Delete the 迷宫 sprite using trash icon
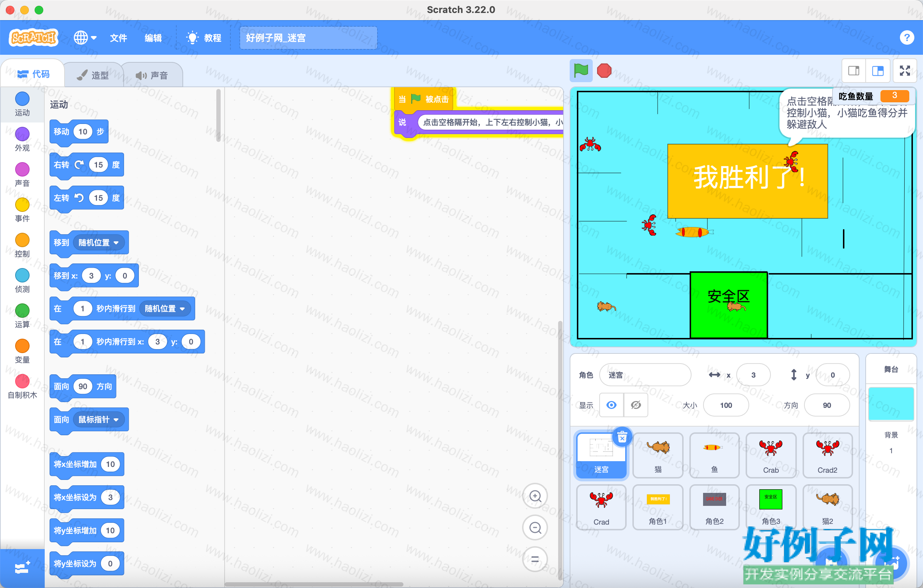 pos(622,437)
